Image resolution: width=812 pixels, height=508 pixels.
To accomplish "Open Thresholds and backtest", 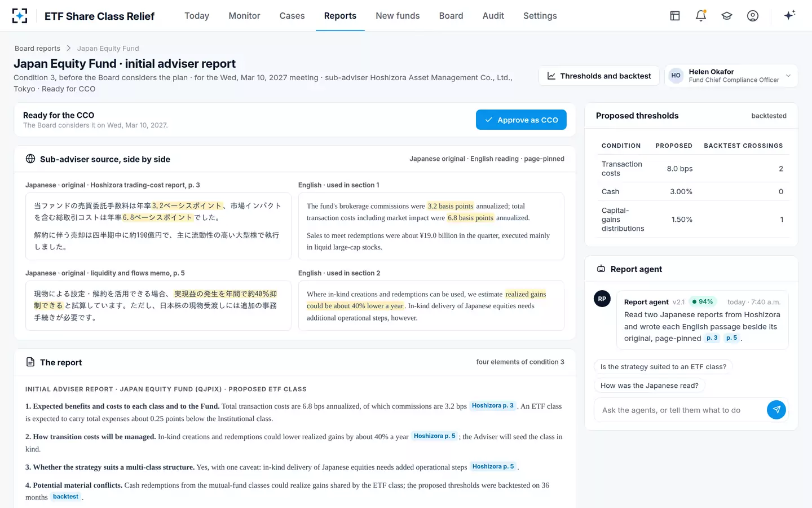I will (599, 76).
